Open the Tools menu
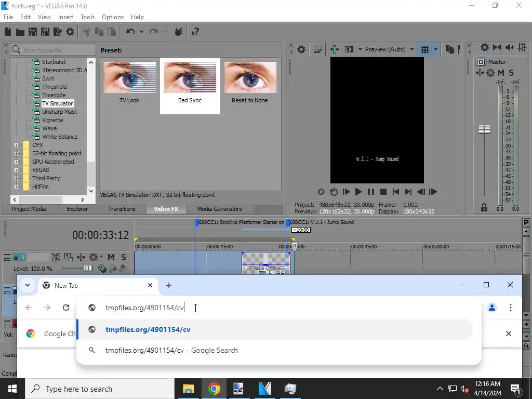 [x=87, y=17]
